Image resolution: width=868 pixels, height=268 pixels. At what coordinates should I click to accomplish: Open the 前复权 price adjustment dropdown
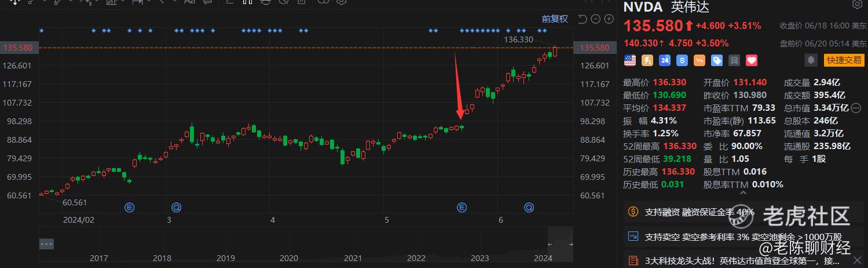[555, 19]
